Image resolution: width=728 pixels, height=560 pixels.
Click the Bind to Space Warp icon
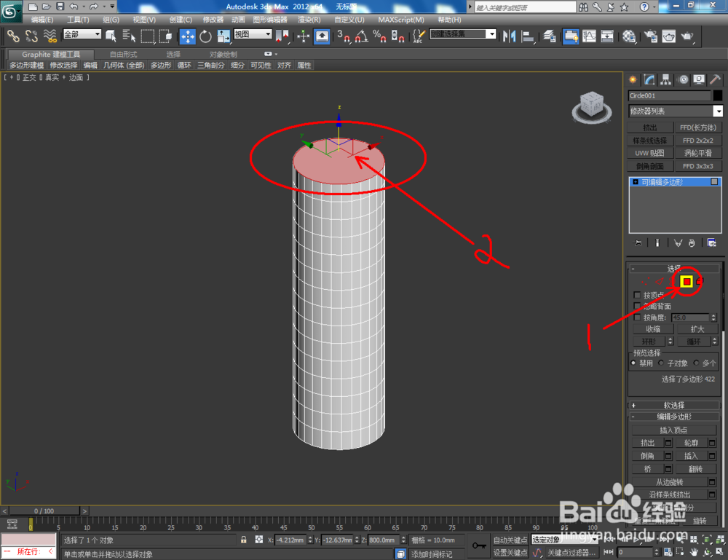tap(50, 36)
